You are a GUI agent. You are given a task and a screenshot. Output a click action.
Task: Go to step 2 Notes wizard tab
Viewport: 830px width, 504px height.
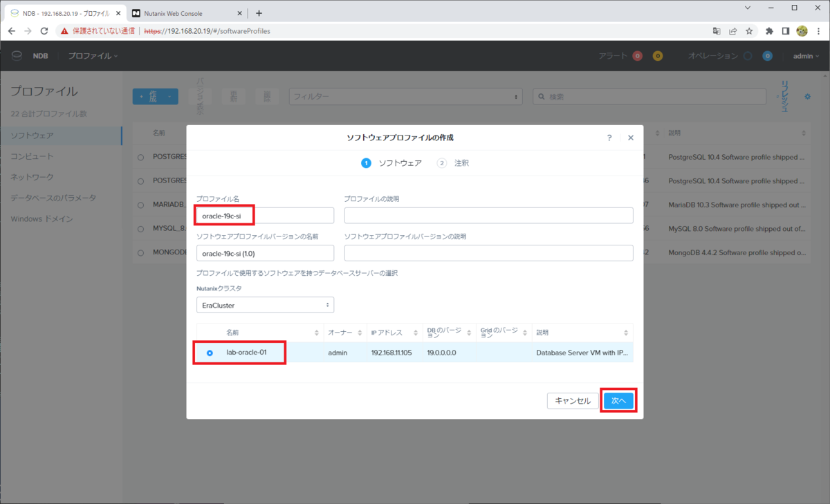pos(453,163)
